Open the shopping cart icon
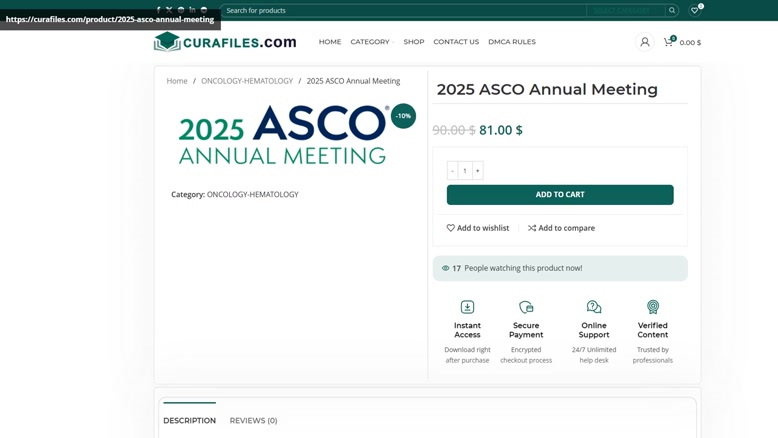The image size is (778, 438). coord(669,42)
